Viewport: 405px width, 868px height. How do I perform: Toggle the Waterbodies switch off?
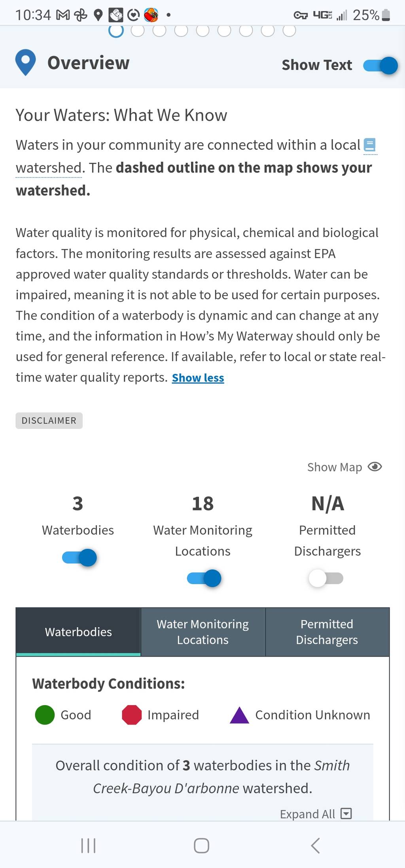[79, 558]
